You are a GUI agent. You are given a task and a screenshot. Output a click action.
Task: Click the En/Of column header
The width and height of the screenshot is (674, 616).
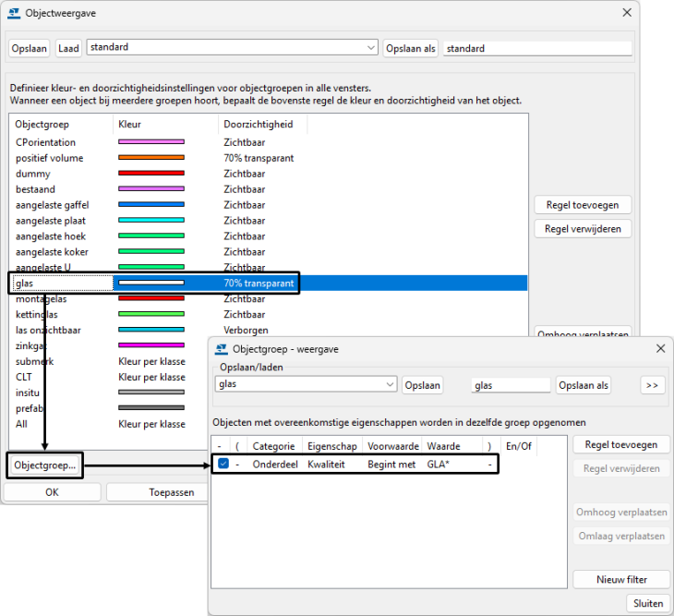coord(519,446)
